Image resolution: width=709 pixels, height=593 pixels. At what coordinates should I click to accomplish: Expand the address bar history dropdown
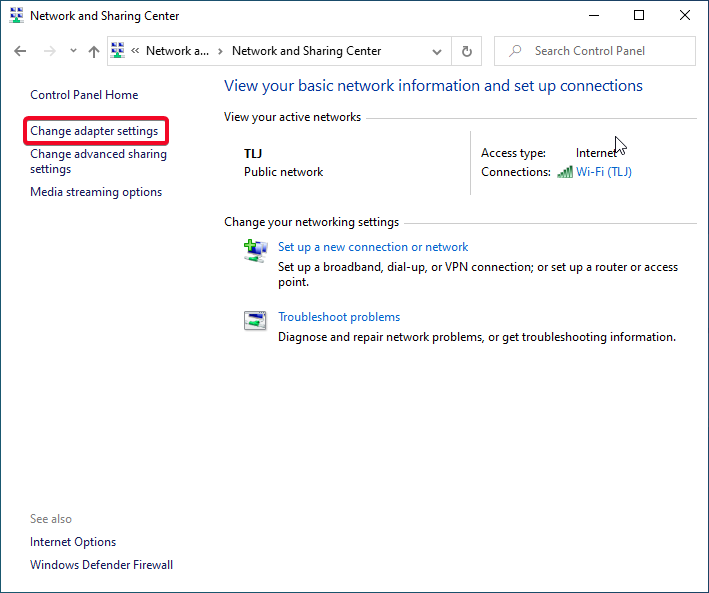point(437,51)
